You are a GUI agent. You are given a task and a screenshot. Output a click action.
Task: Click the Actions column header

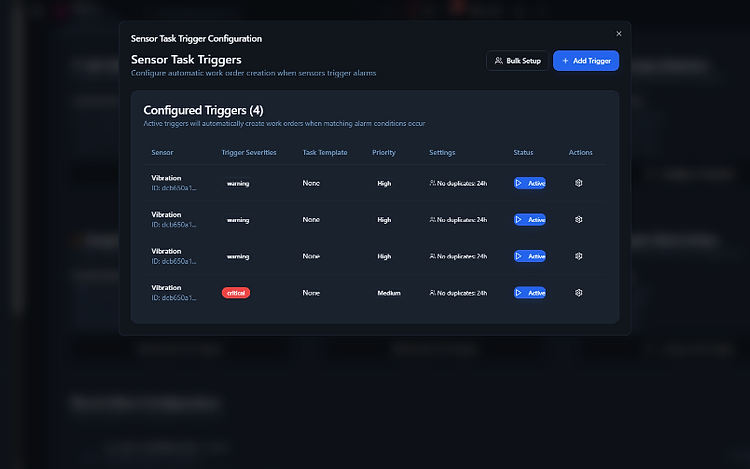(x=580, y=153)
